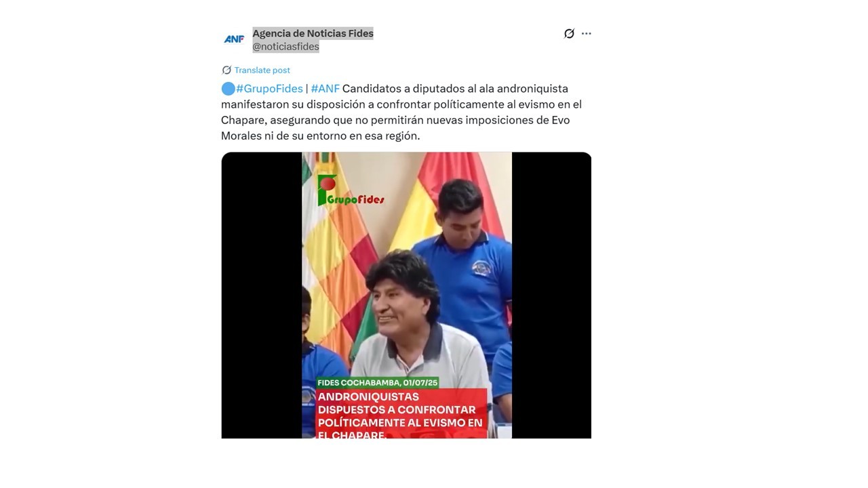Click the Agencia de Noticias Fides display name

[313, 33]
